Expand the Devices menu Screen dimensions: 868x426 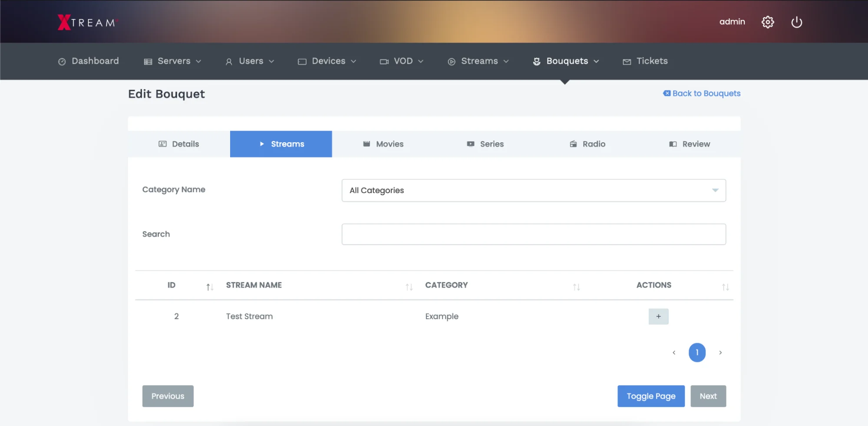tap(327, 61)
